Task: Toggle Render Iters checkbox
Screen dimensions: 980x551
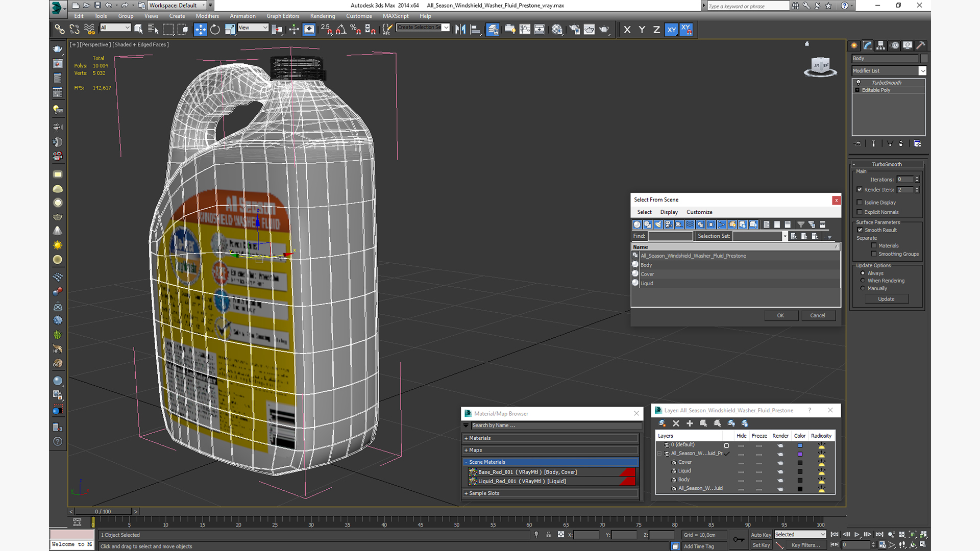Action: pyautogui.click(x=860, y=189)
